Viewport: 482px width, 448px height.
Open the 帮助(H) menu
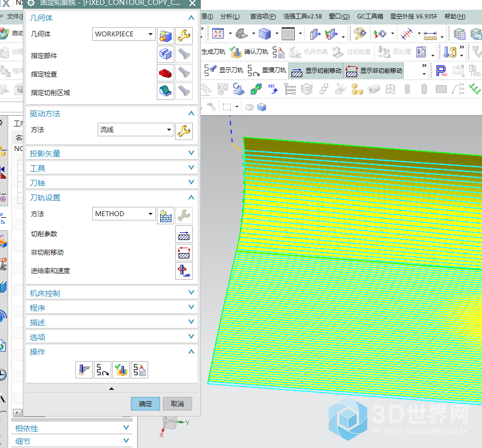[455, 16]
